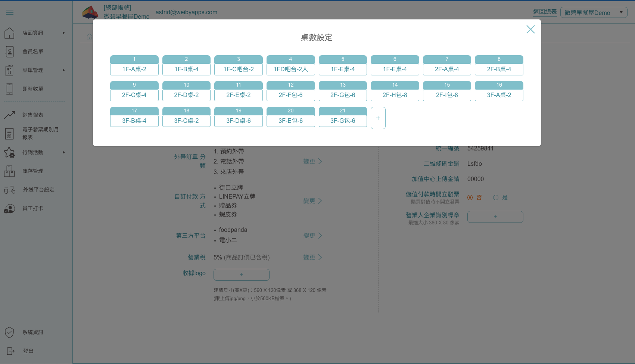The image size is (635, 364).
Task: Close the 桌數設定 dialog
Action: pyautogui.click(x=530, y=29)
